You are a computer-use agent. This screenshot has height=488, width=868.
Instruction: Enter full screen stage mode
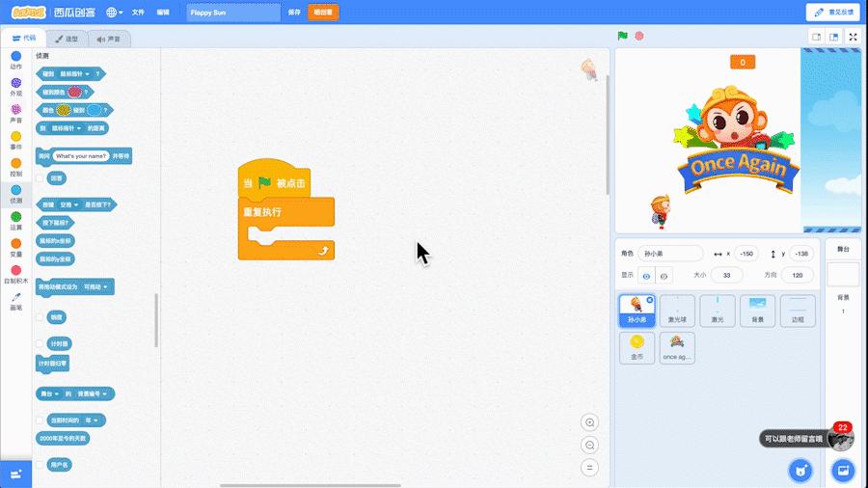pos(854,37)
